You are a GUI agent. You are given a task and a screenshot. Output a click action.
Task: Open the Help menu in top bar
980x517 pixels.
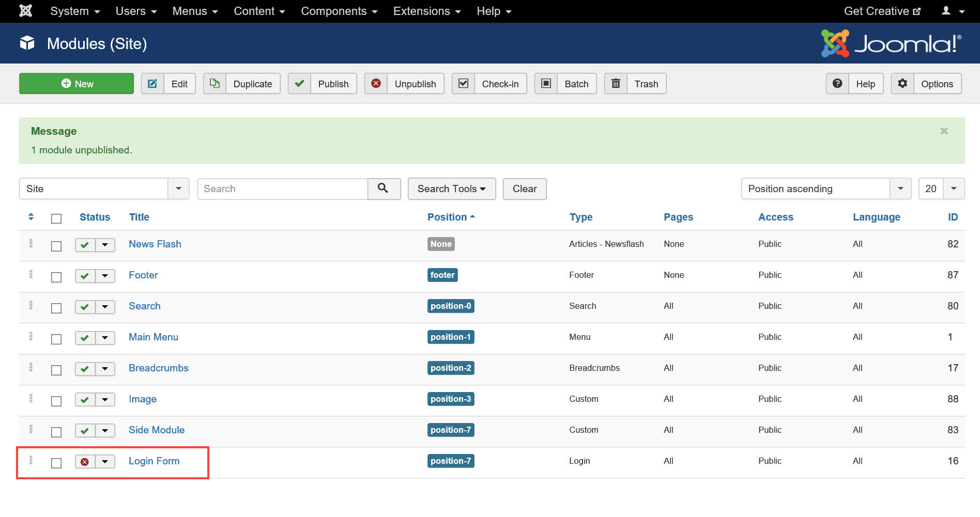click(x=494, y=11)
